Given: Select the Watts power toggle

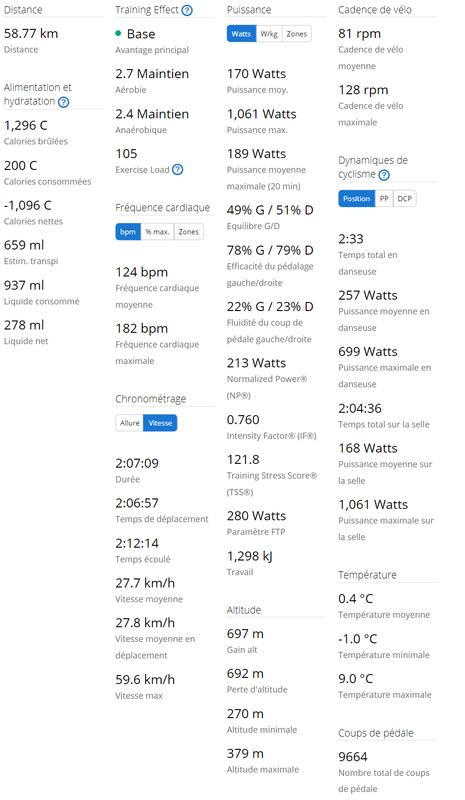Looking at the screenshot, I should point(241,34).
